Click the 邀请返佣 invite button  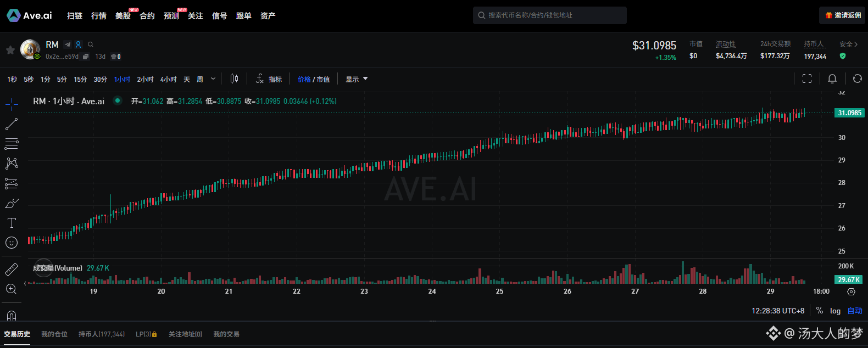(842, 15)
